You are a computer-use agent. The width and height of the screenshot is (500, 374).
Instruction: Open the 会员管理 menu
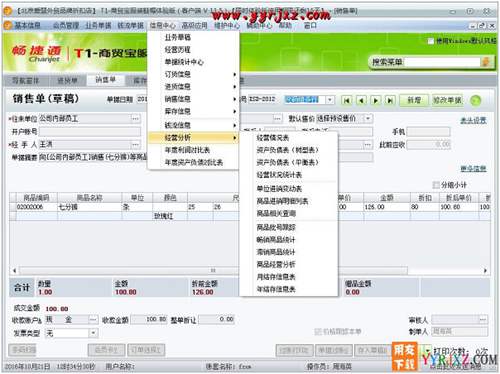point(66,25)
